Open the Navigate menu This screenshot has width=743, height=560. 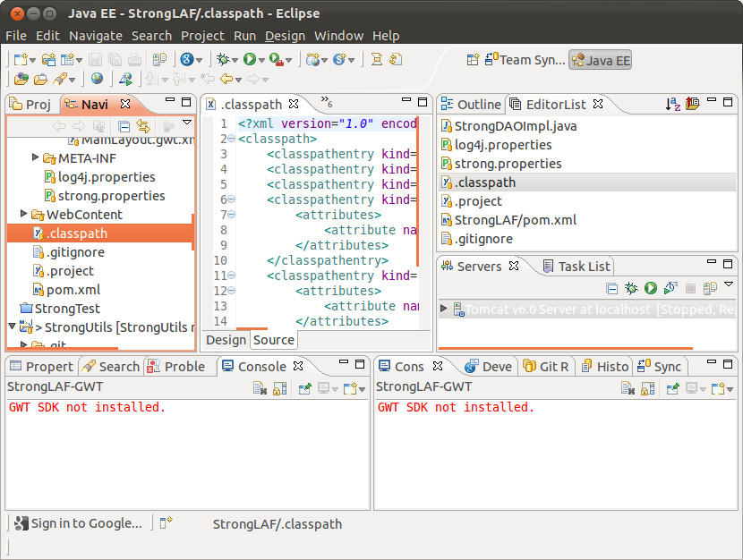(x=95, y=36)
